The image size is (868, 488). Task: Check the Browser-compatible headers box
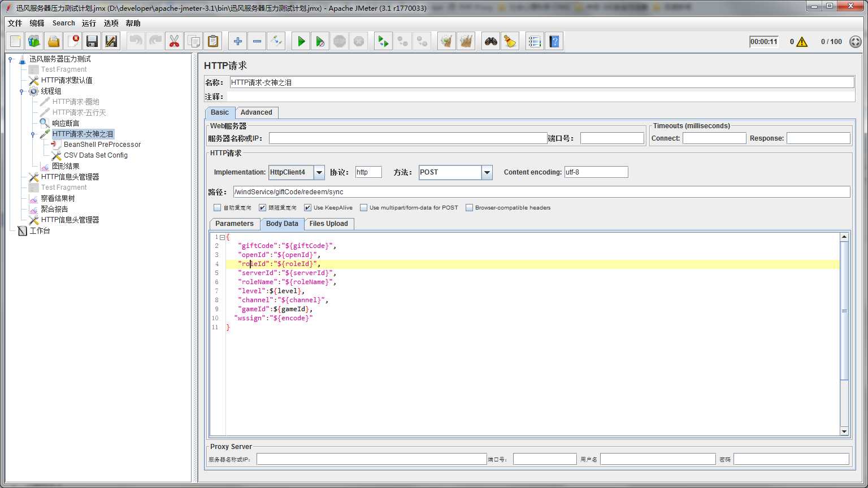pos(469,208)
